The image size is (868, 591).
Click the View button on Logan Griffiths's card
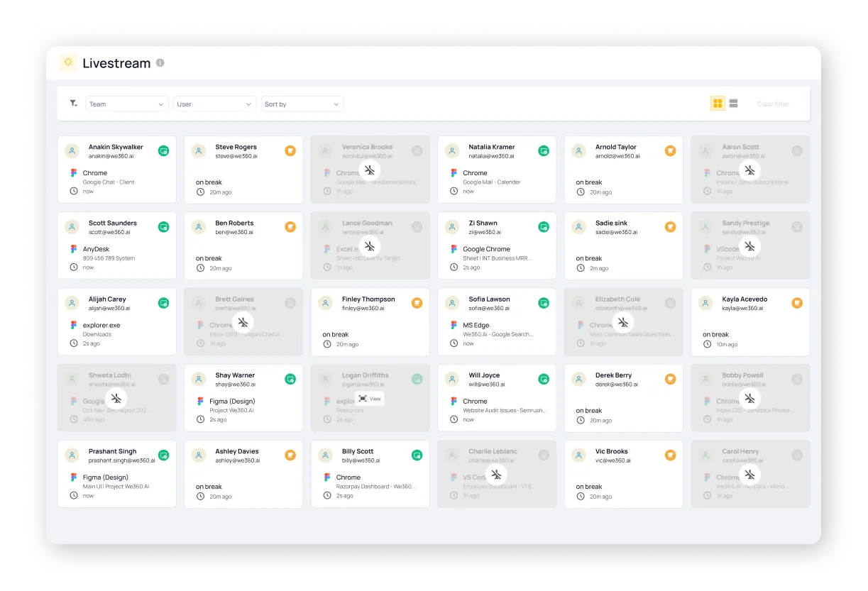coord(370,399)
